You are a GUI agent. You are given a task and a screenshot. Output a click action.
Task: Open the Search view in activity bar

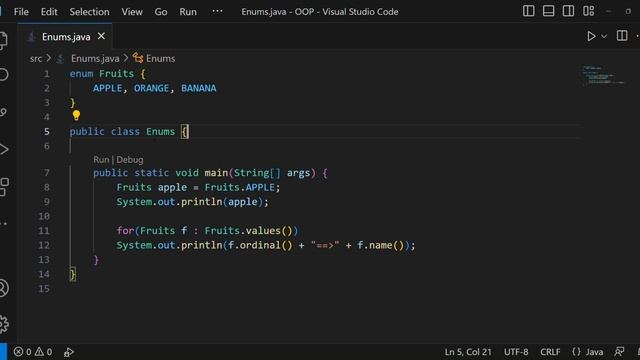(x=3, y=75)
